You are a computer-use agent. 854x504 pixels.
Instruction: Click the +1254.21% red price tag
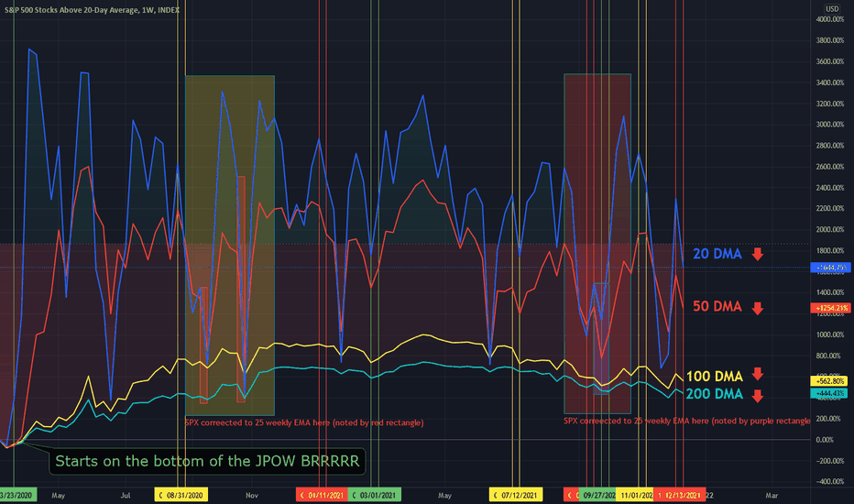(x=832, y=309)
